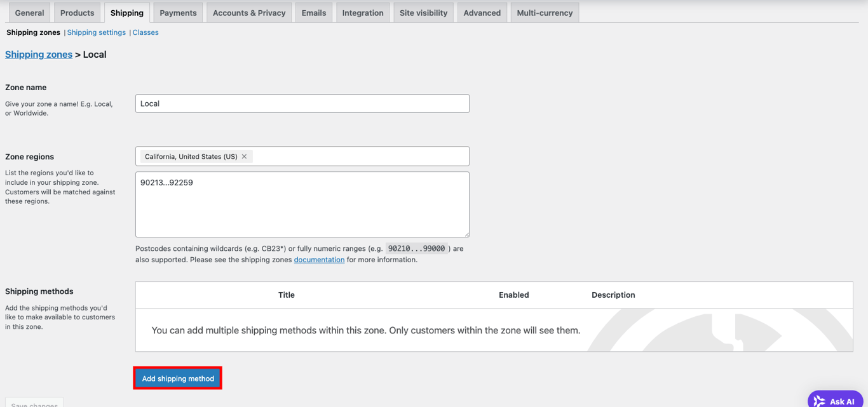This screenshot has height=407, width=868.
Task: Open the Classes section link
Action: pos(146,32)
